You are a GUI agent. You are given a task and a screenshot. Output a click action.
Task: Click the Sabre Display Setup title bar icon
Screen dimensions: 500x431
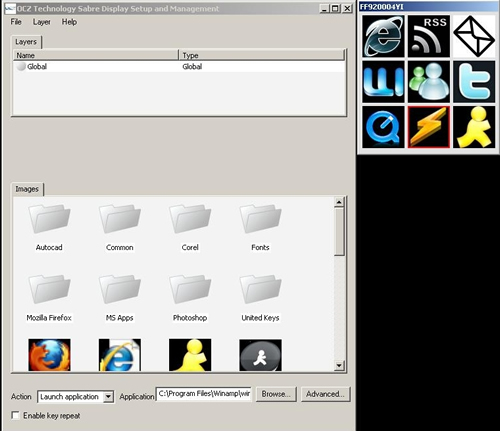pos(11,8)
